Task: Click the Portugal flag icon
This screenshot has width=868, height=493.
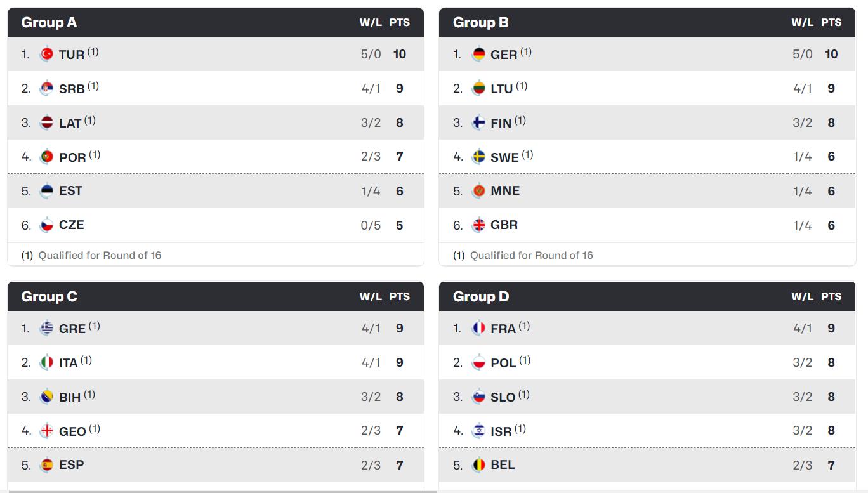Action: [x=46, y=157]
